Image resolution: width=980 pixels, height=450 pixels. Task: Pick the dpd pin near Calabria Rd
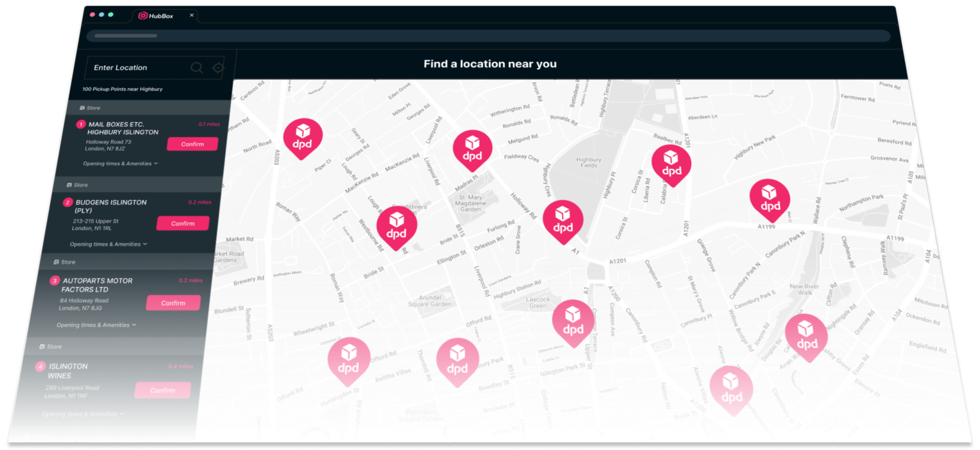click(x=671, y=166)
